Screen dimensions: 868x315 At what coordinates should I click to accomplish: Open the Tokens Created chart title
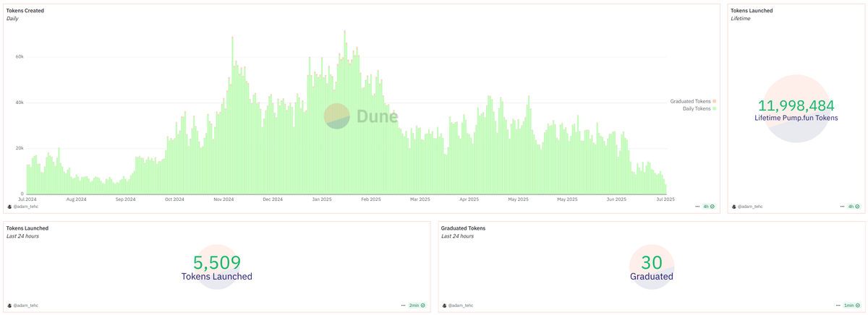[25, 11]
